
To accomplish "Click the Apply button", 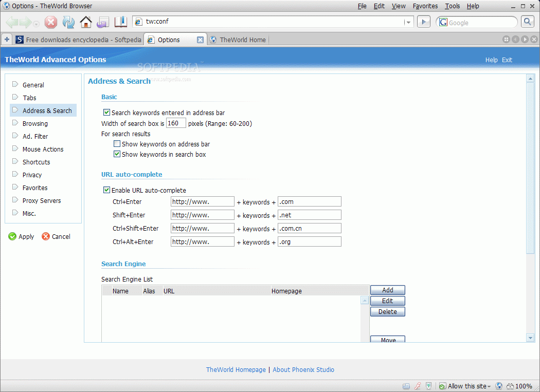I will [x=22, y=236].
